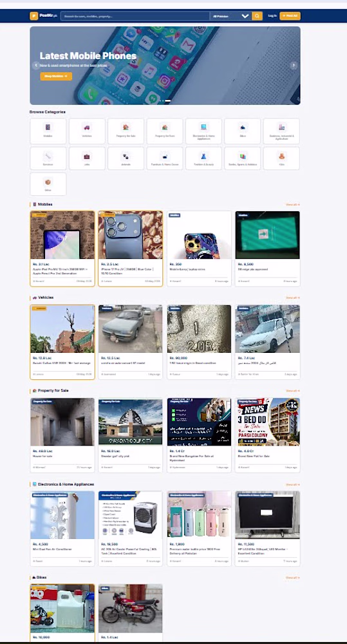Open the red motorcycle listing thumbnail

(131, 609)
